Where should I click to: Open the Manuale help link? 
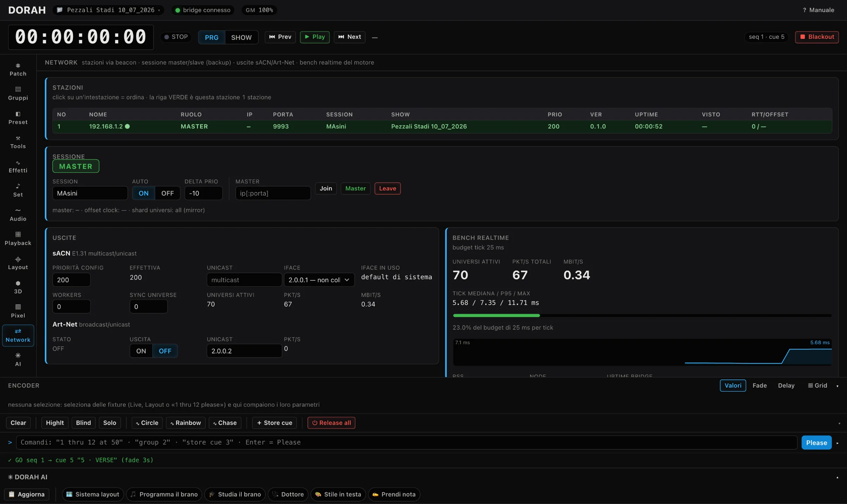[818, 10]
